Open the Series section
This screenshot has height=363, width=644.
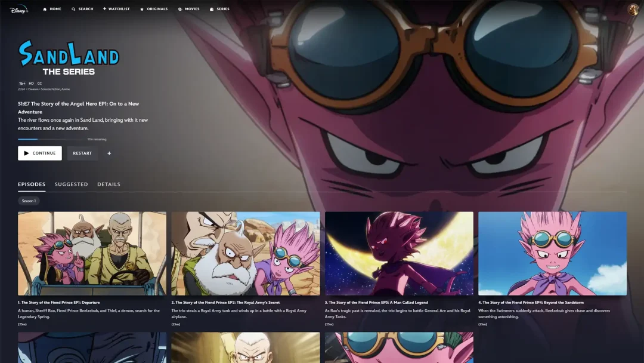[219, 9]
